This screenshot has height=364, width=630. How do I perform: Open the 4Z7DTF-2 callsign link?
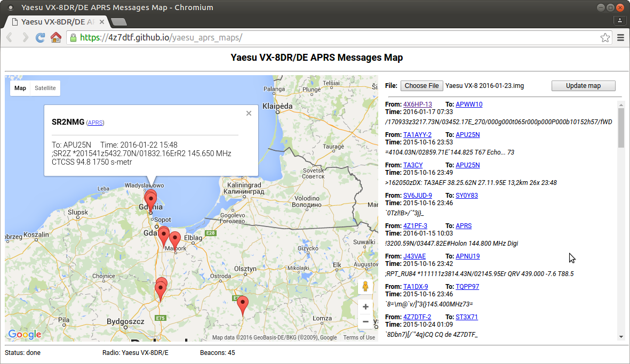tap(417, 317)
